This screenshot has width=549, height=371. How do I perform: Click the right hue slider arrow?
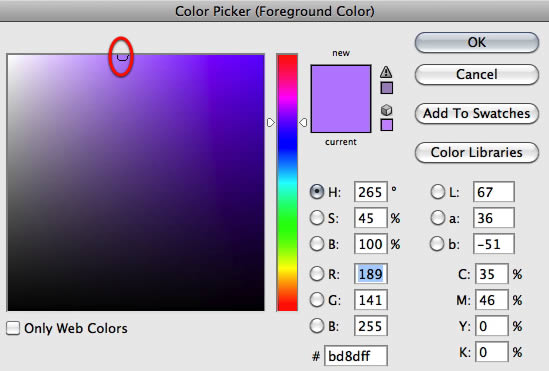[303, 122]
